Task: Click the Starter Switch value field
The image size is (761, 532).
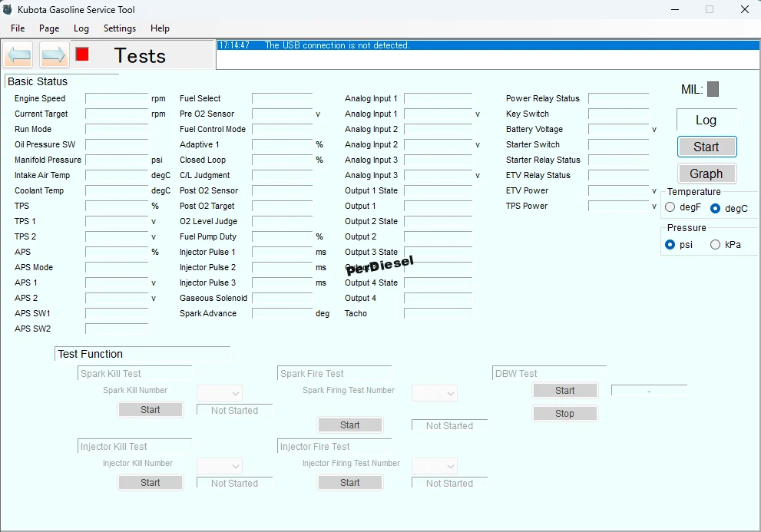Action: [x=618, y=144]
